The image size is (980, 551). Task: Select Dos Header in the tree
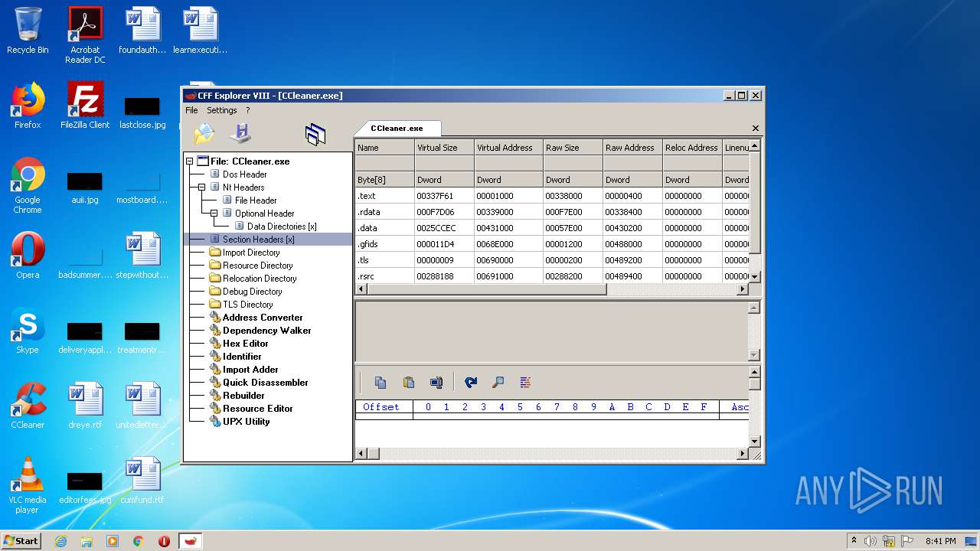pyautogui.click(x=244, y=174)
